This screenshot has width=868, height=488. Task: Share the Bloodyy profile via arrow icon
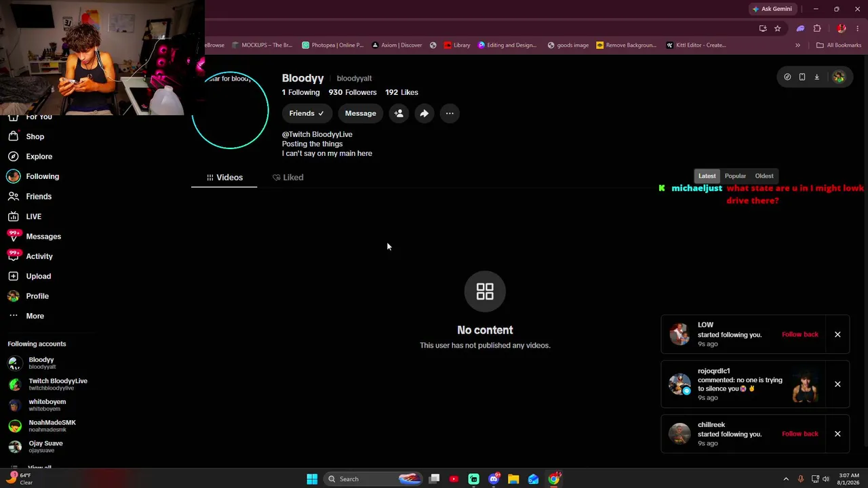tap(424, 113)
